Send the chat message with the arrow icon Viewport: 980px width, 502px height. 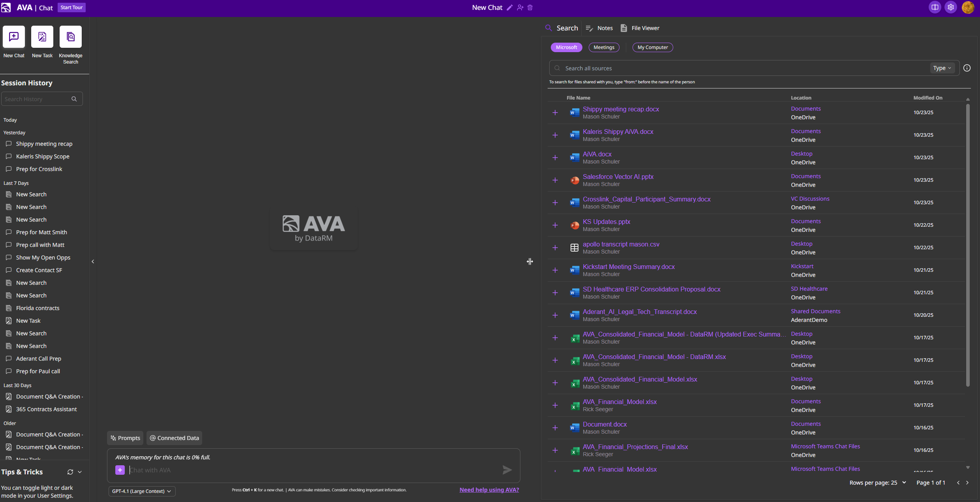507,470
